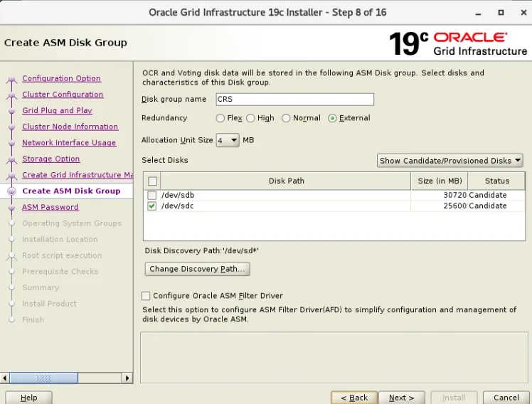Click the Disk Discovery Path text
This screenshot has width=532, height=404.
[201, 251]
